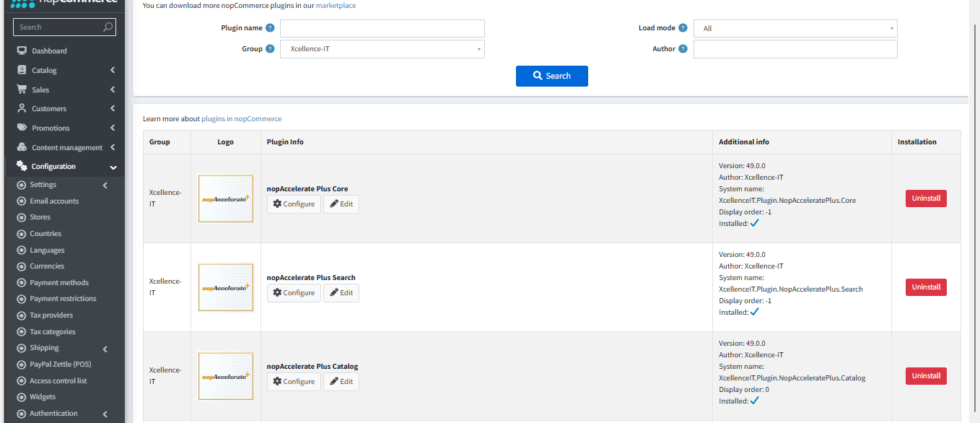Open the Load mode dropdown
The height and width of the screenshot is (423, 980).
tap(795, 29)
